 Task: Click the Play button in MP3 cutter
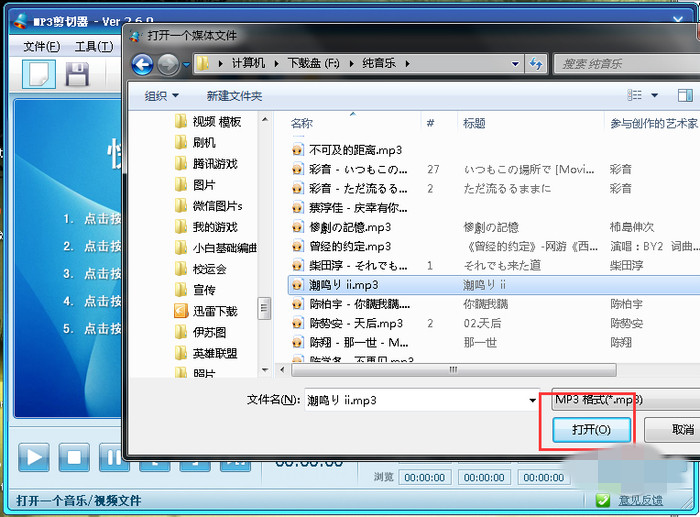(34, 457)
